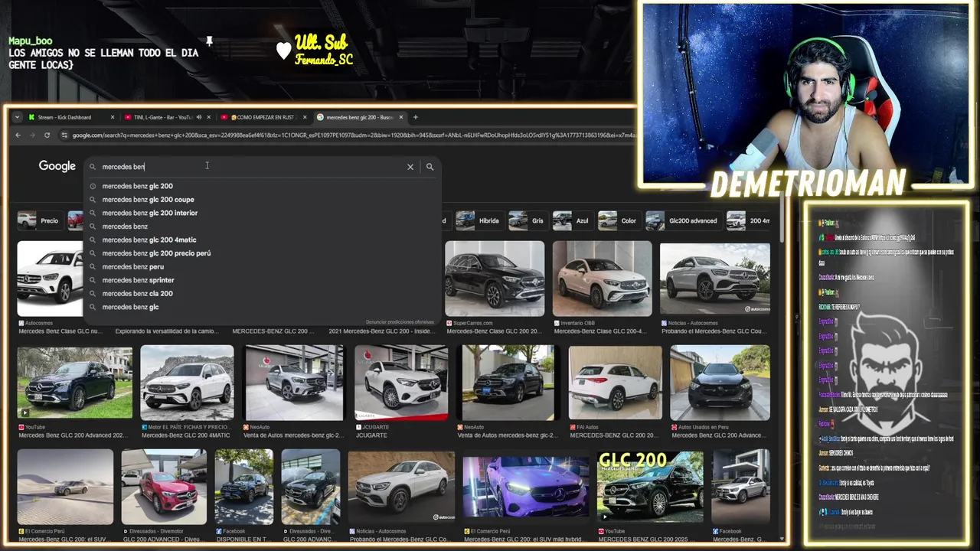Click the heart icon beside Ult. Sub

284,51
